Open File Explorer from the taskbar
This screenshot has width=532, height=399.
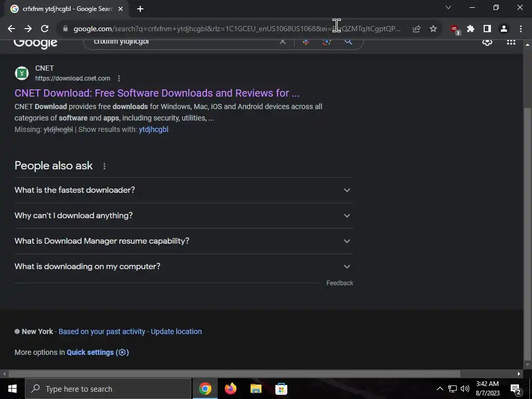tap(256, 389)
